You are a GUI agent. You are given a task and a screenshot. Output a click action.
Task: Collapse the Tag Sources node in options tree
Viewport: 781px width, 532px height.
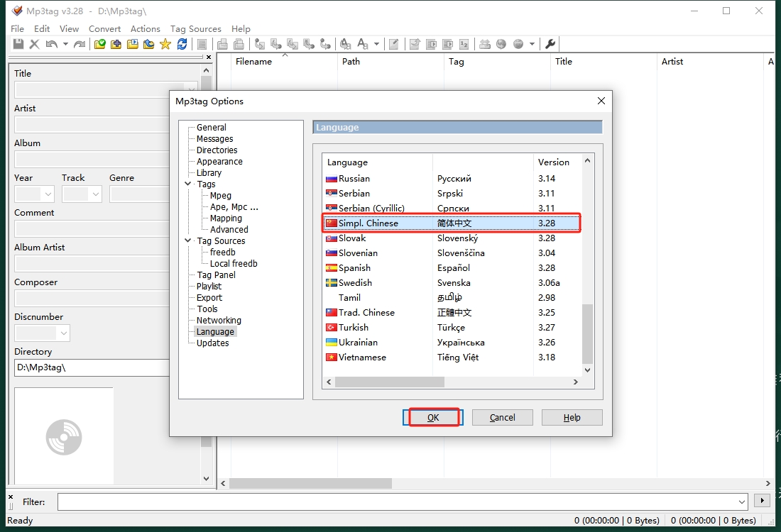(187, 241)
